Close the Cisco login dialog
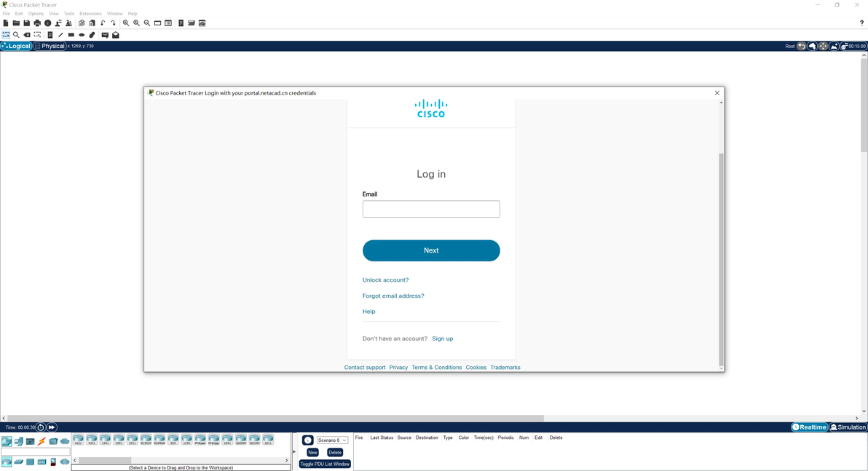 [717, 93]
